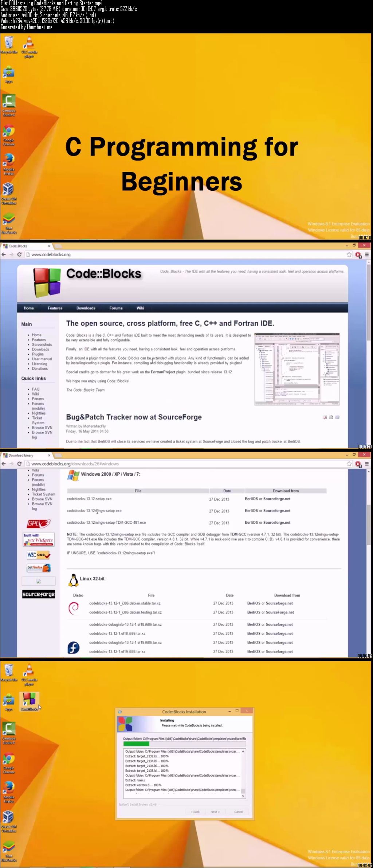Image resolution: width=373 pixels, height=868 pixels.
Task: Click the GPL v3 badge in the downloads sidebar
Action: [38, 523]
